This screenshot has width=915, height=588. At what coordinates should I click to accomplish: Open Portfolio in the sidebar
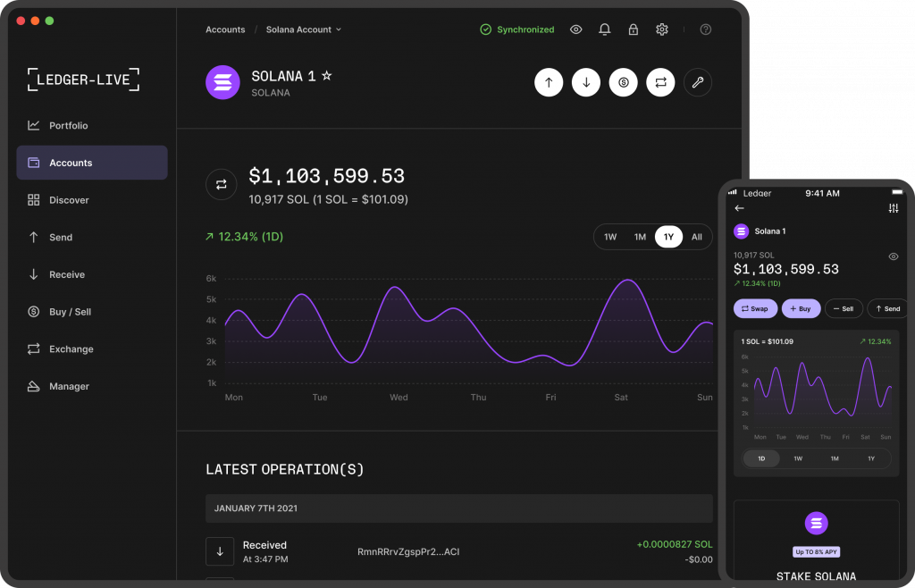(x=58, y=125)
